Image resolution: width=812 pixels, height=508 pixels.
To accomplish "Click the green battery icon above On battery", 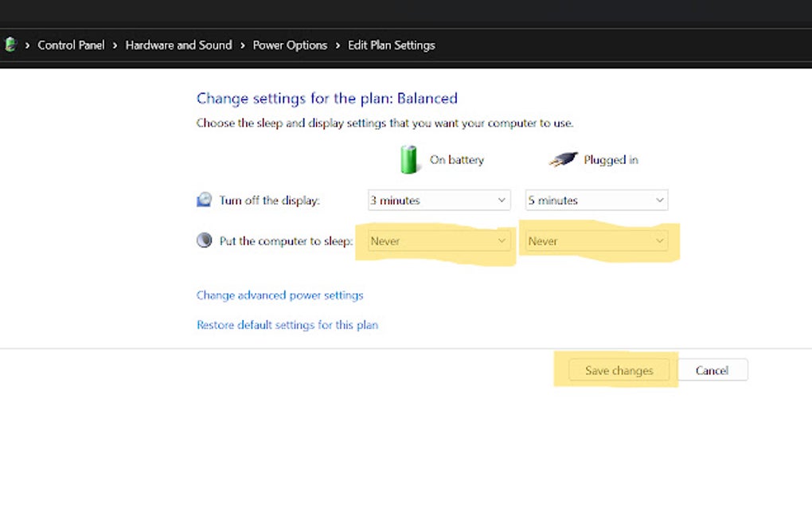I will [x=408, y=159].
